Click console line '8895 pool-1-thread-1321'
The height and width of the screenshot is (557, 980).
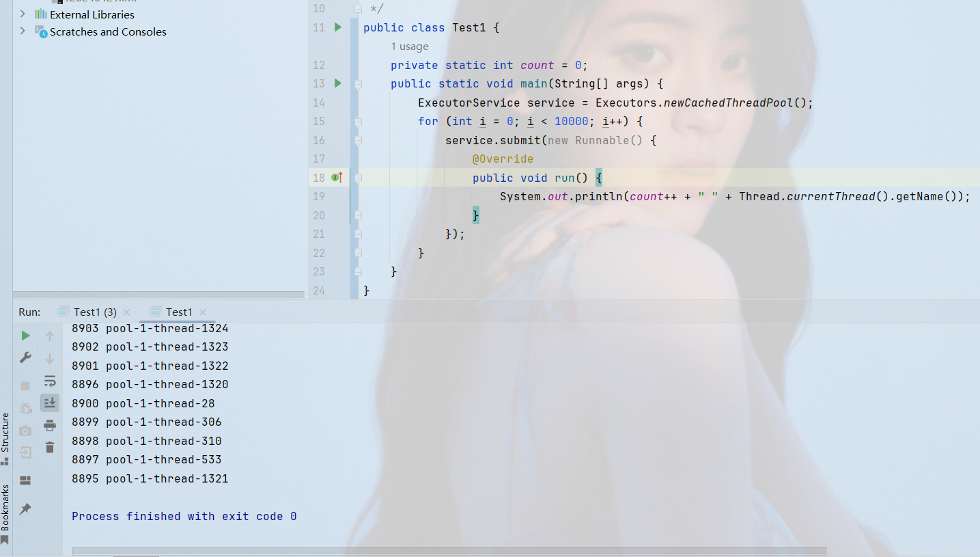pos(150,478)
